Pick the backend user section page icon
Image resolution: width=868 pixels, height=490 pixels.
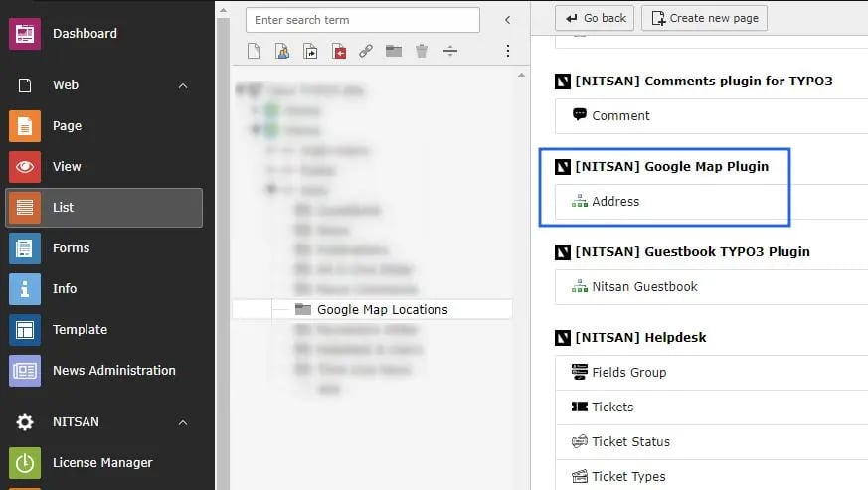click(282, 51)
